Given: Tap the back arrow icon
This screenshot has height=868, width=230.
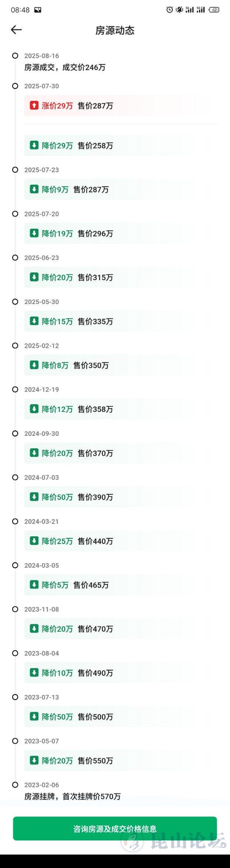Looking at the screenshot, I should pos(16,30).
